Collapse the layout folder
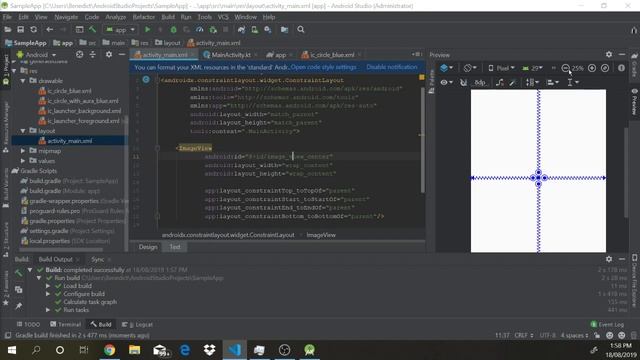This screenshot has height=360, width=640. coord(23,131)
